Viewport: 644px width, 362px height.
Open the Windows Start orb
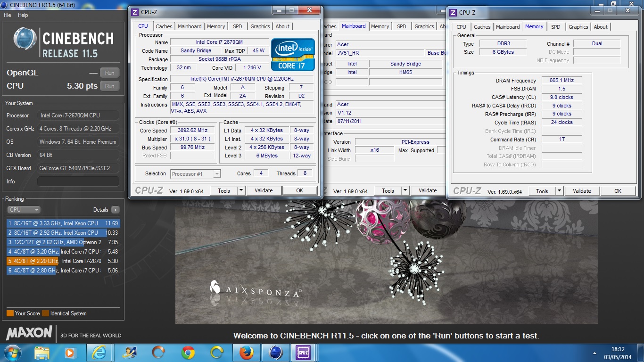coord(12,352)
